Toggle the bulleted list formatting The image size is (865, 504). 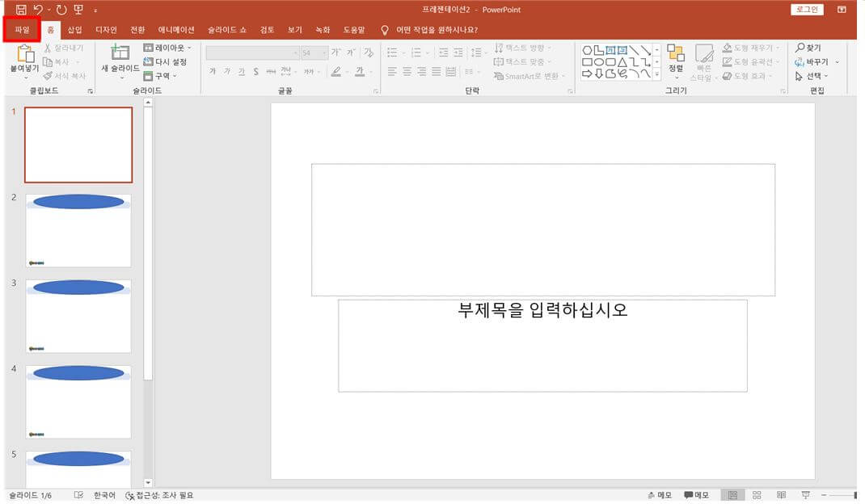pyautogui.click(x=391, y=51)
